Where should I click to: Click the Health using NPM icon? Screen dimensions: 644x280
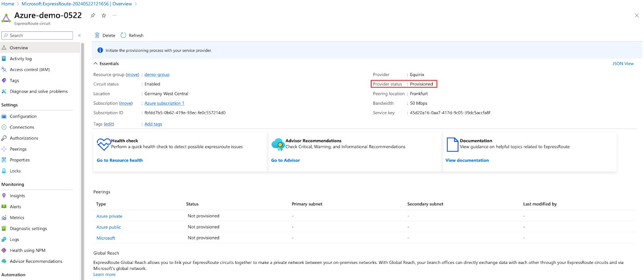click(4, 250)
